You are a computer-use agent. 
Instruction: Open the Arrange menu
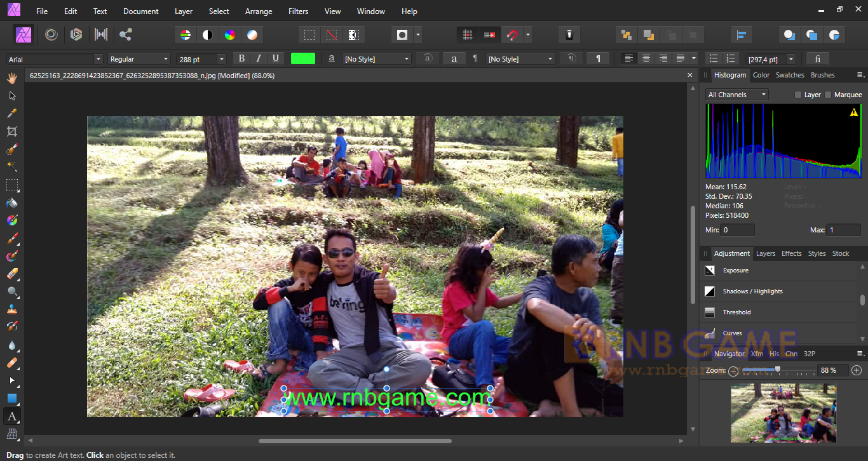click(259, 11)
